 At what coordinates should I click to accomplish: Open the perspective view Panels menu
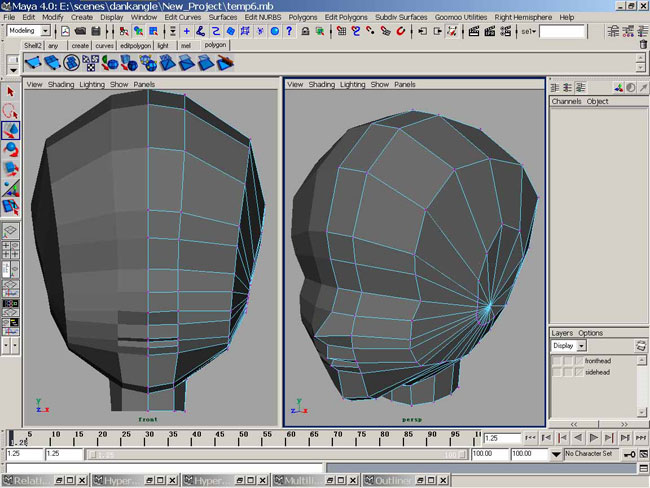tap(405, 85)
